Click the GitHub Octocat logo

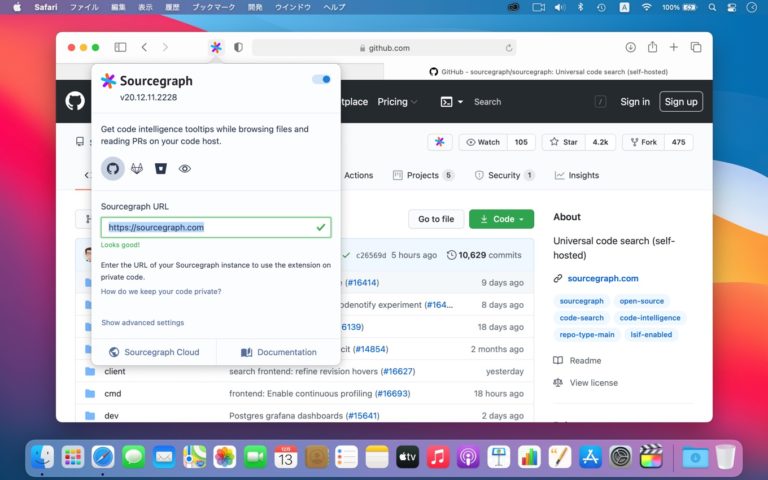pos(75,101)
